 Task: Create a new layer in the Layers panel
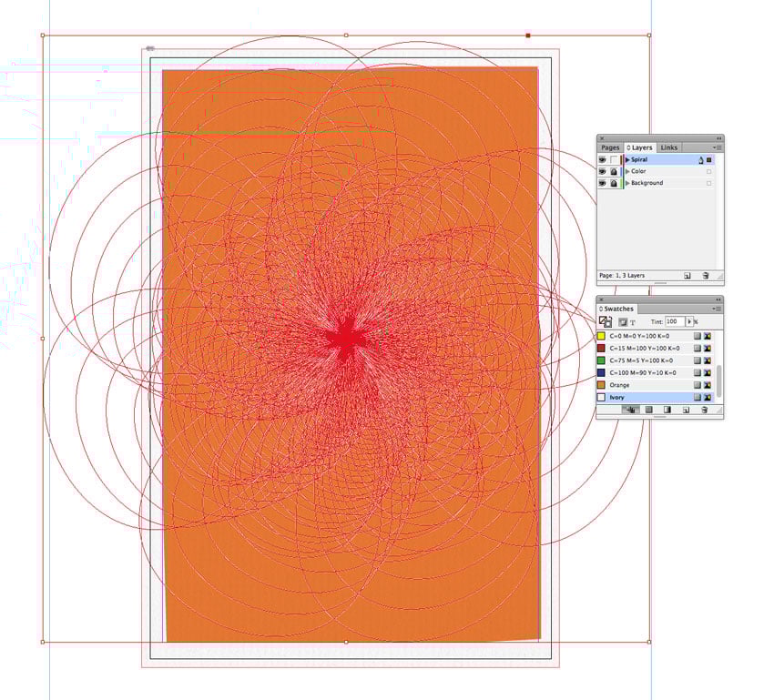[687, 276]
